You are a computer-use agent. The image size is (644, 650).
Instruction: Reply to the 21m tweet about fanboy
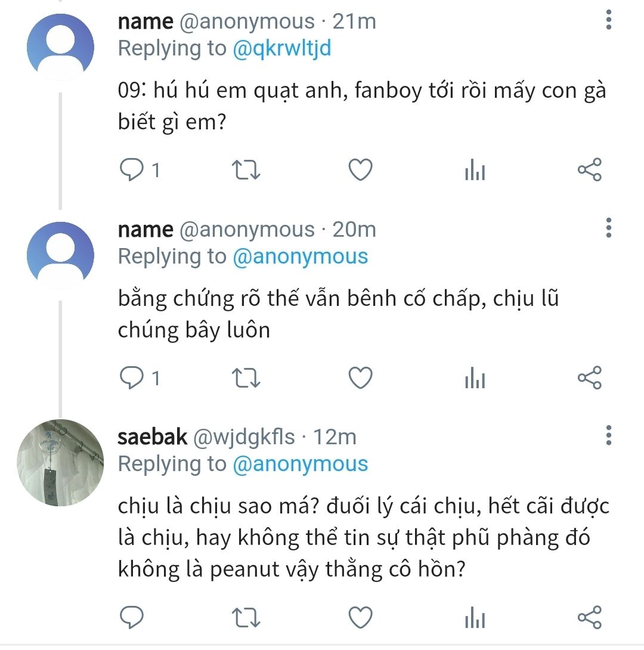tap(130, 171)
